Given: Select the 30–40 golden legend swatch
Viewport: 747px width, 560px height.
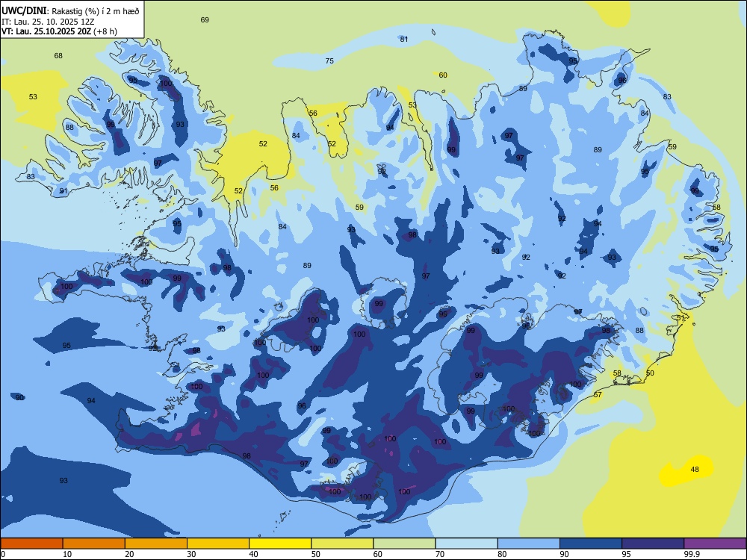Looking at the screenshot, I should coord(218,544).
